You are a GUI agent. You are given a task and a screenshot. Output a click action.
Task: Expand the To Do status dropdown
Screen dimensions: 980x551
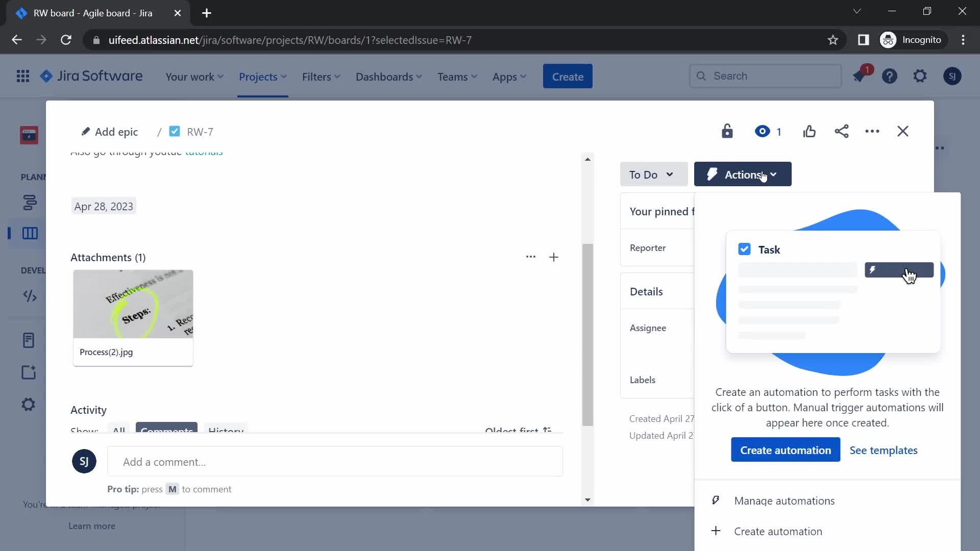654,174
